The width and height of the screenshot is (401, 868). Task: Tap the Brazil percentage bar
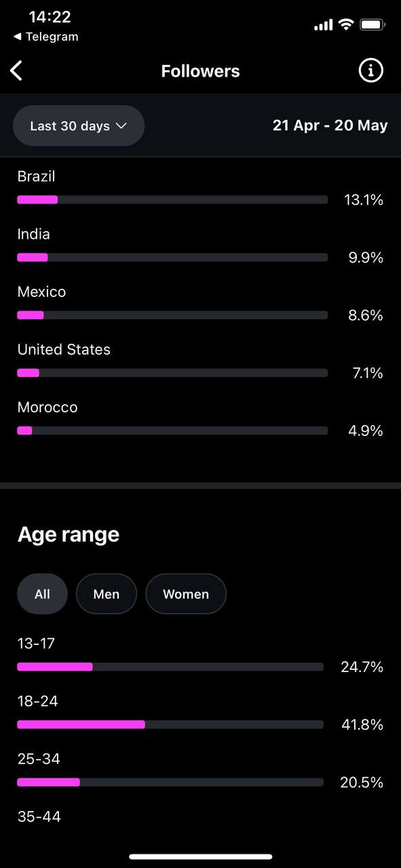click(x=172, y=199)
